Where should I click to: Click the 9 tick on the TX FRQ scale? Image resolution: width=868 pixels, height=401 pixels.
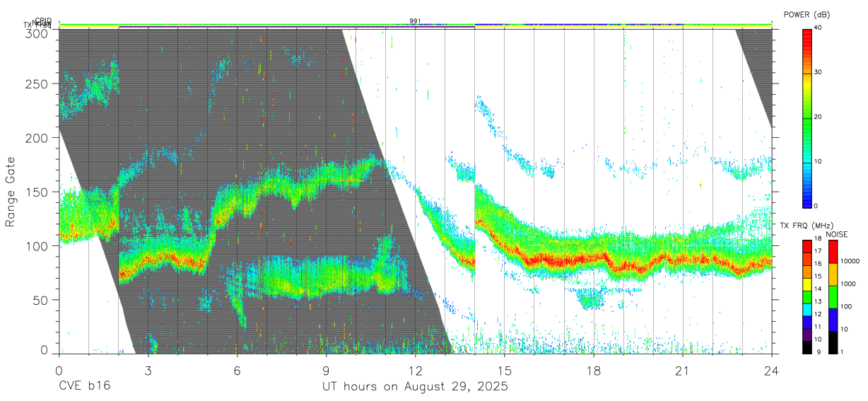pos(818,351)
